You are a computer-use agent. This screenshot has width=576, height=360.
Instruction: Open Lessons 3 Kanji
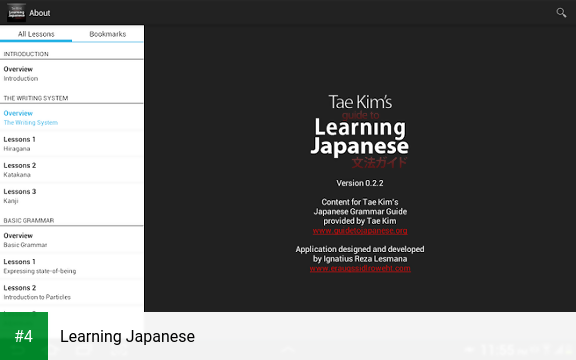click(72, 196)
